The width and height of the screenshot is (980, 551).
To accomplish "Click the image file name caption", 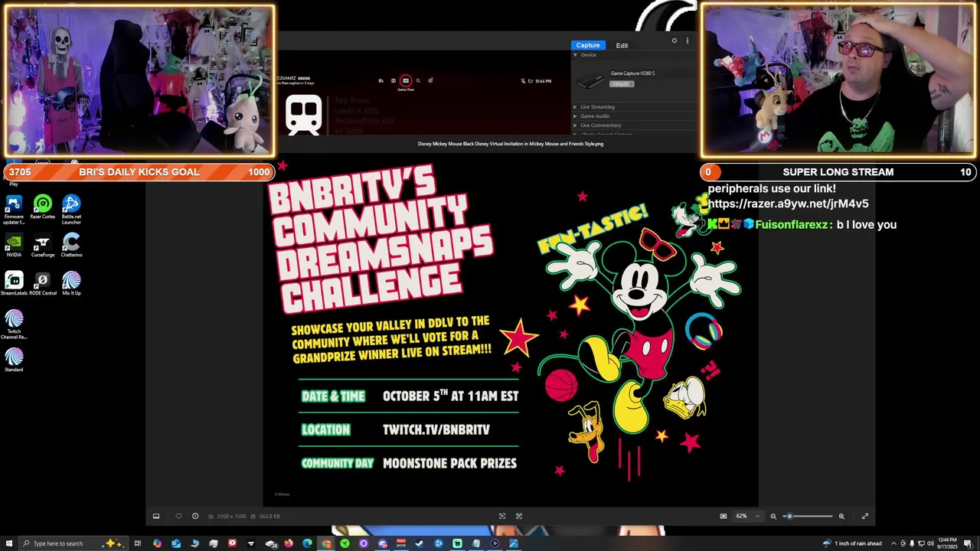I will (x=511, y=143).
